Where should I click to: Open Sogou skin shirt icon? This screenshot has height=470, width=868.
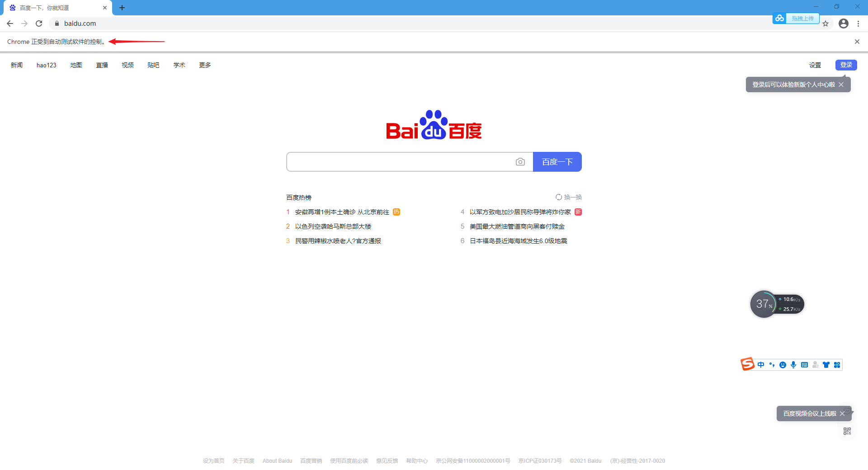[826, 365]
